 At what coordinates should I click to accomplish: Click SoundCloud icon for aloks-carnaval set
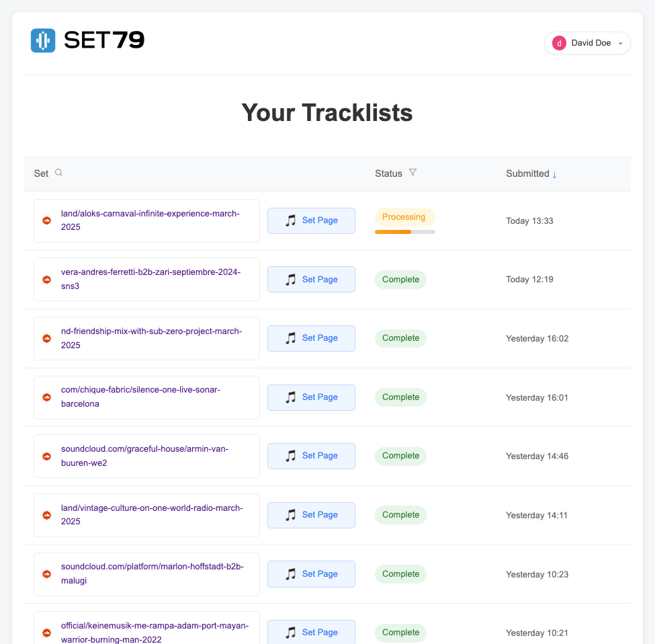click(47, 220)
